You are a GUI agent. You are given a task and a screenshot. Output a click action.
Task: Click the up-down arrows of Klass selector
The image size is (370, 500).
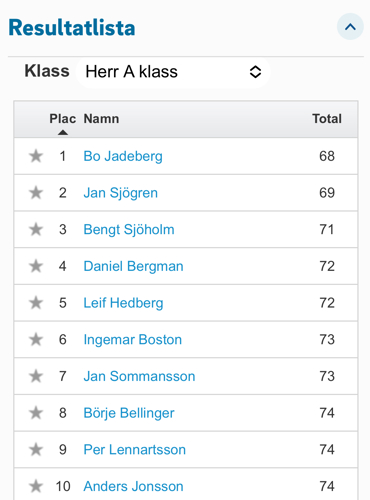[255, 72]
